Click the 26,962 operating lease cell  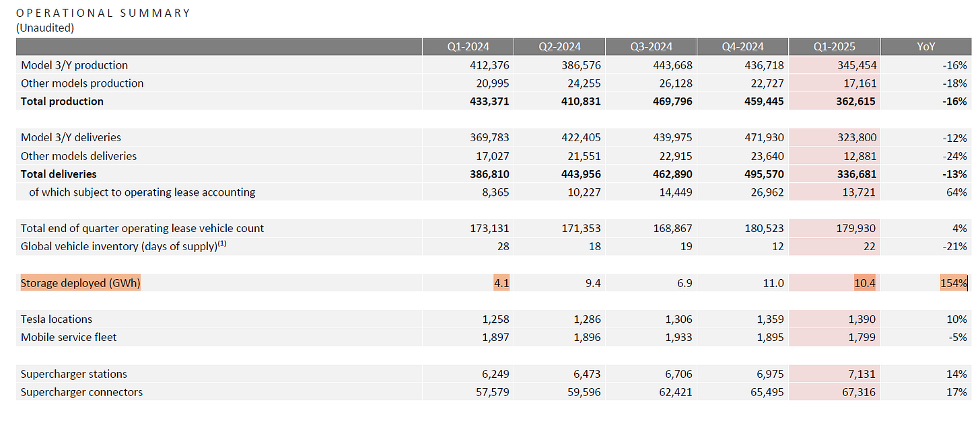(767, 192)
